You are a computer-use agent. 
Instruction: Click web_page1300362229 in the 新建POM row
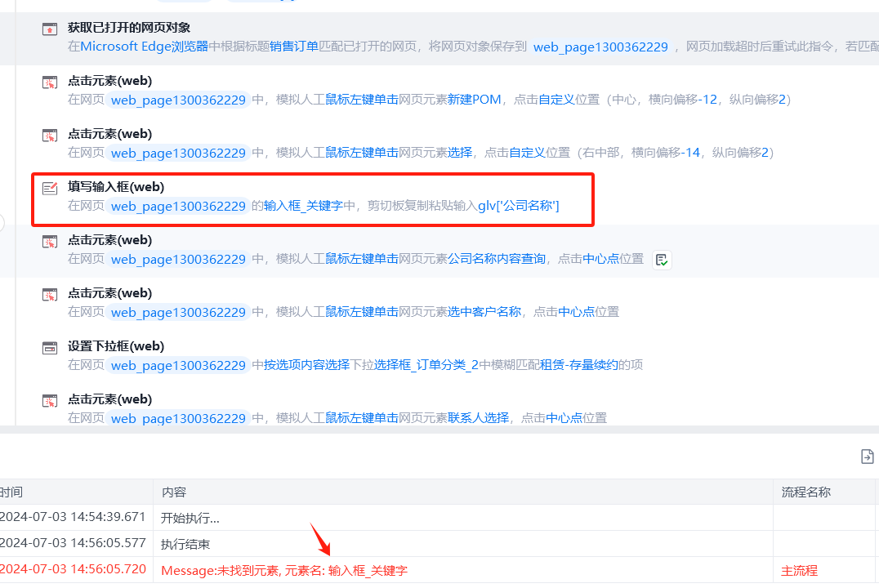pyautogui.click(x=178, y=100)
